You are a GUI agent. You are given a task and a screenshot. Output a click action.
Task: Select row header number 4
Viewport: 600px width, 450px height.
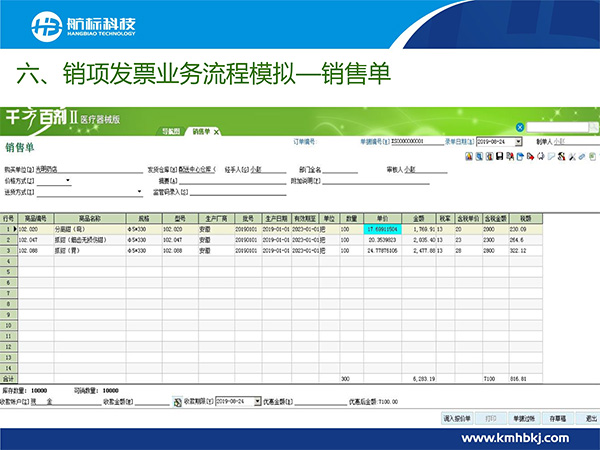click(8, 261)
